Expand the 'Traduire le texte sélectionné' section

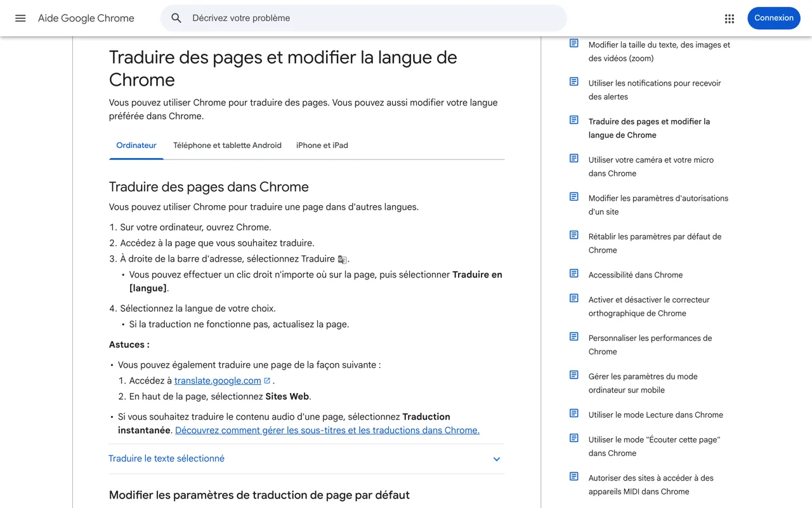pyautogui.click(x=306, y=458)
